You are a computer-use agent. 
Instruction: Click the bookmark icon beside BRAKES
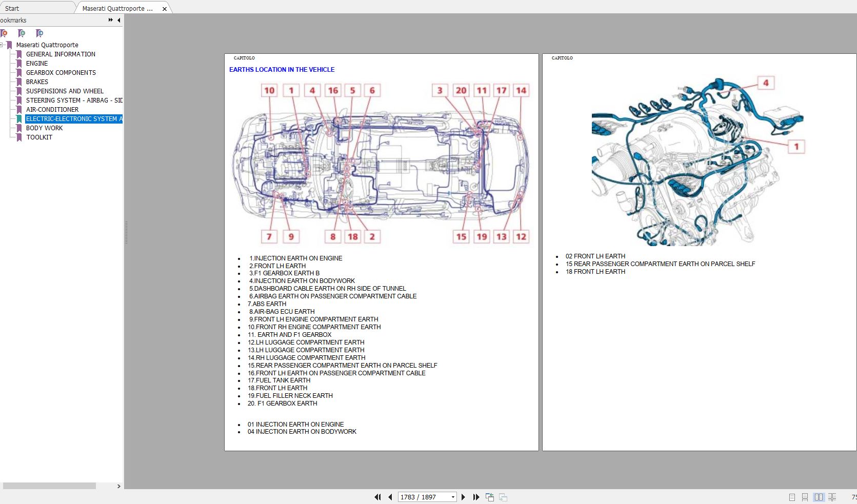coord(19,82)
